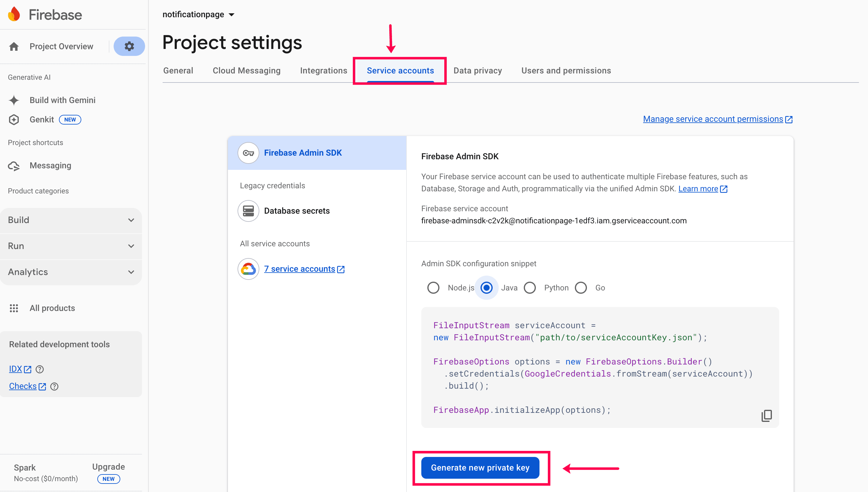868x492 pixels.
Task: Click the Build with Gemini sparkle icon
Action: click(14, 100)
